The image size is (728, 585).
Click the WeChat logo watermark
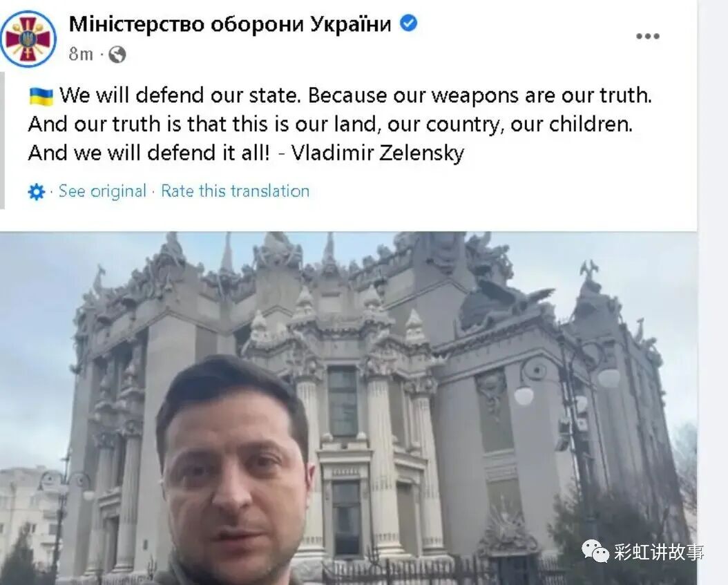pyautogui.click(x=595, y=551)
